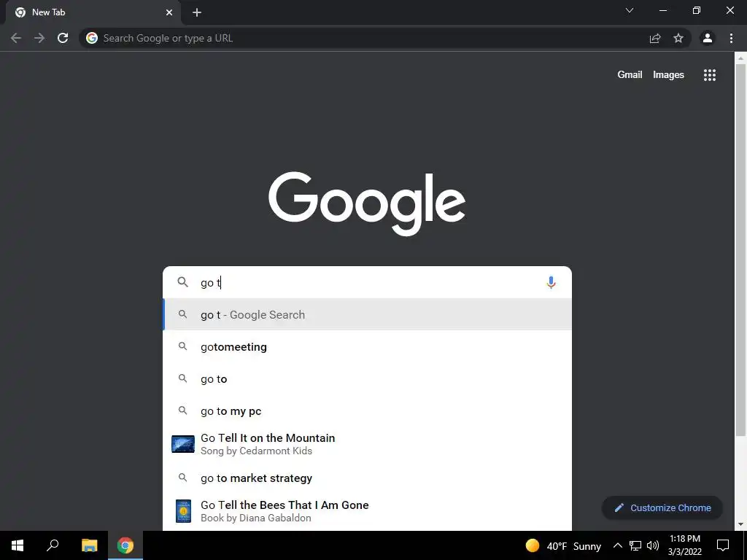This screenshot has height=560, width=747.
Task: Open the tab search chevron
Action: tap(630, 10)
